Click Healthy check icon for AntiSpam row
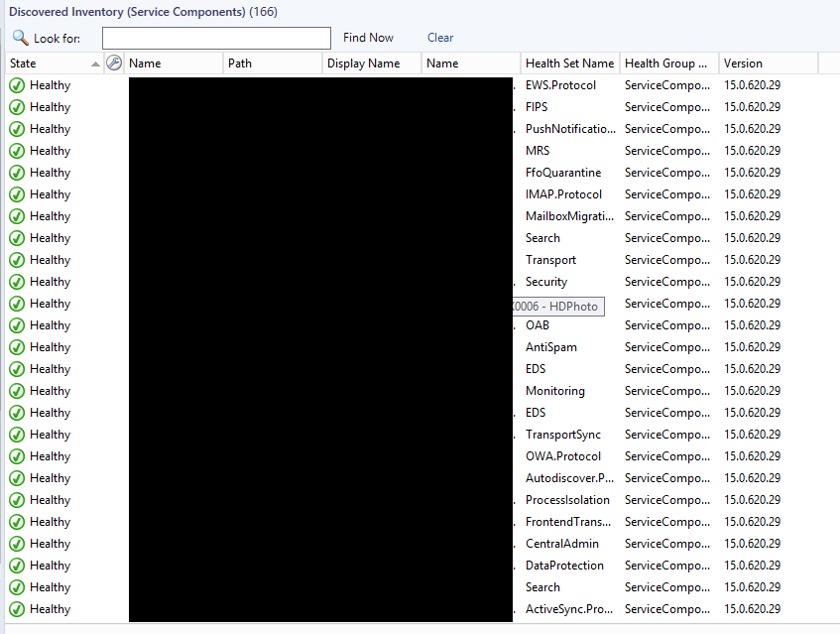Image resolution: width=840 pixels, height=634 pixels. click(17, 347)
